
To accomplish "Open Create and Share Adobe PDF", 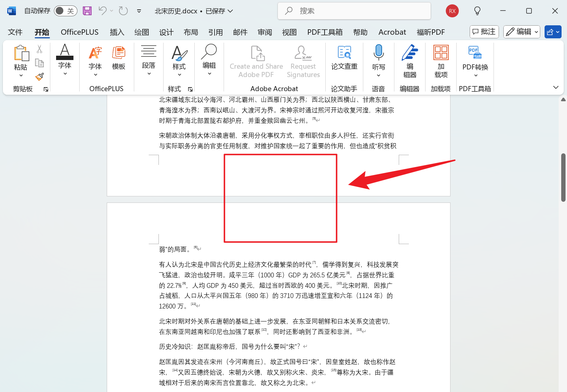I will (256, 61).
